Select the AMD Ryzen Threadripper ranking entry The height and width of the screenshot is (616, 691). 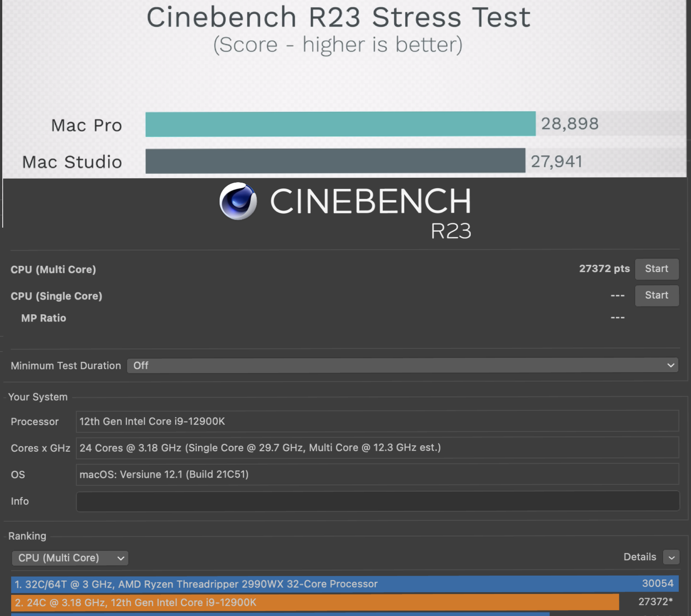(314, 584)
